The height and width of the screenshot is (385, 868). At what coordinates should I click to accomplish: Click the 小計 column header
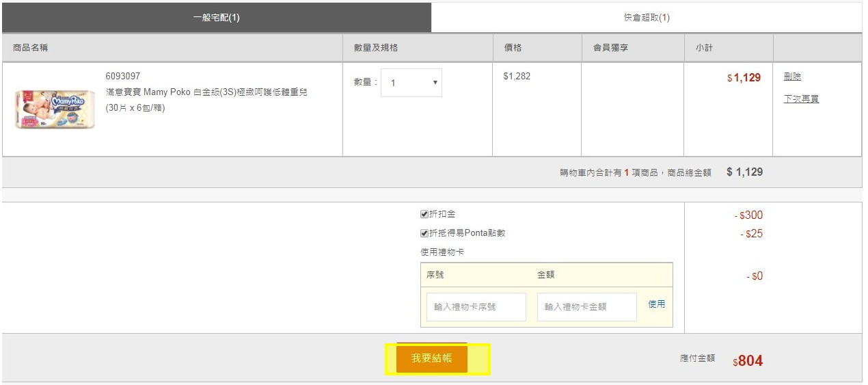704,48
